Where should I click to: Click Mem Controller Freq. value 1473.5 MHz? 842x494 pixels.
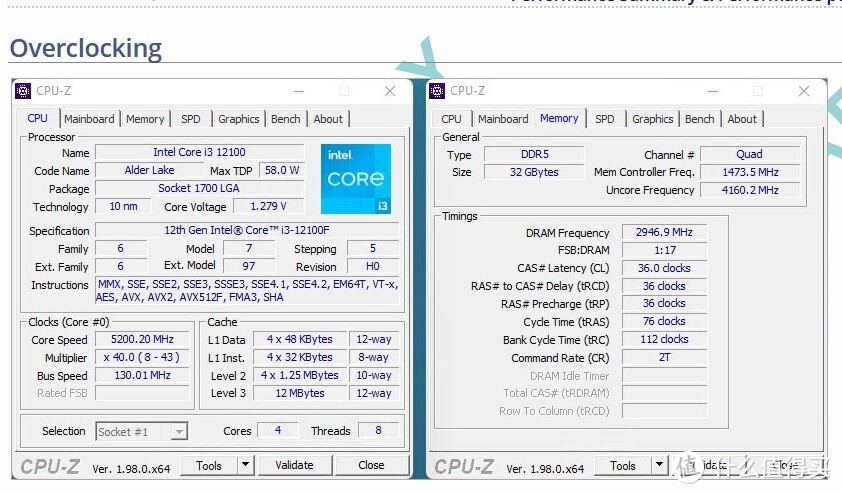click(x=750, y=172)
